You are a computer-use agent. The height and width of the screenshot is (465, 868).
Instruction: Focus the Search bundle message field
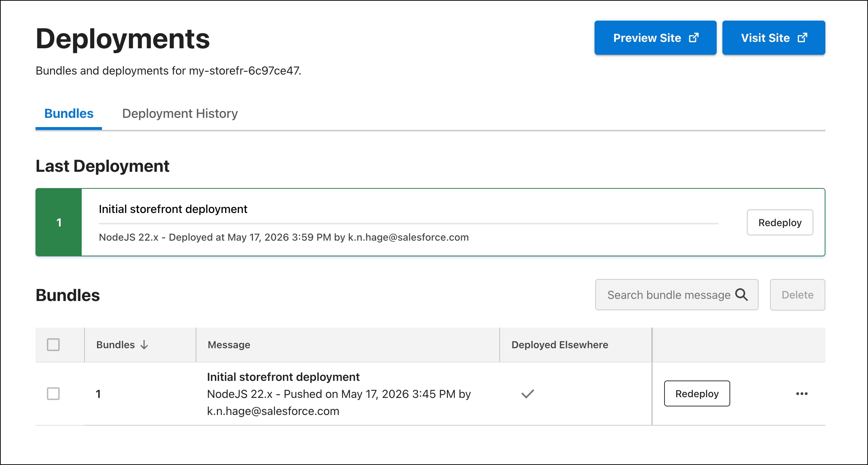point(677,295)
